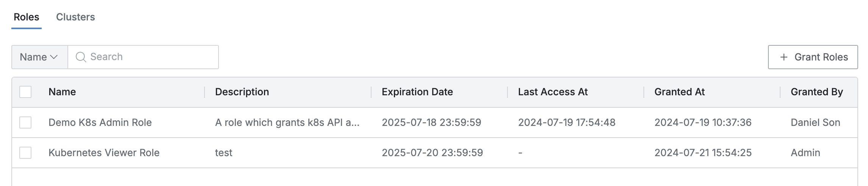Click the Granted By column header
This screenshot has height=186, width=868.
pos(816,92)
